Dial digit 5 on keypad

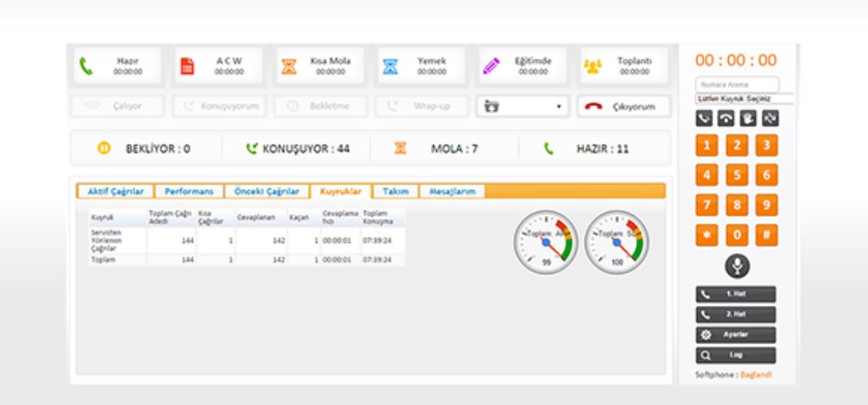pos(737,176)
